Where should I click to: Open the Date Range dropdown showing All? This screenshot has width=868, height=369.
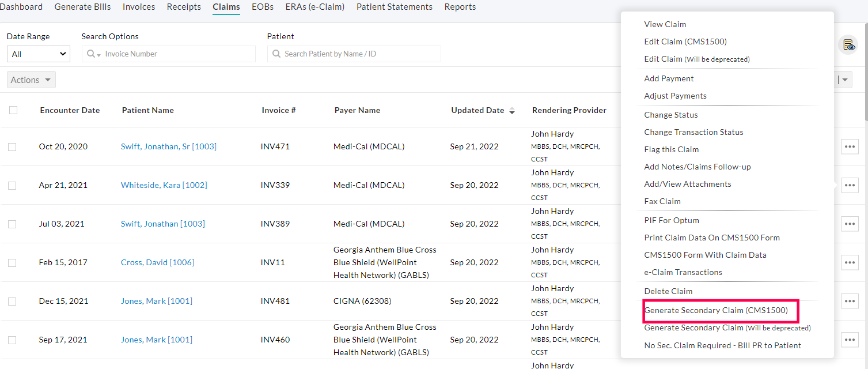point(38,54)
